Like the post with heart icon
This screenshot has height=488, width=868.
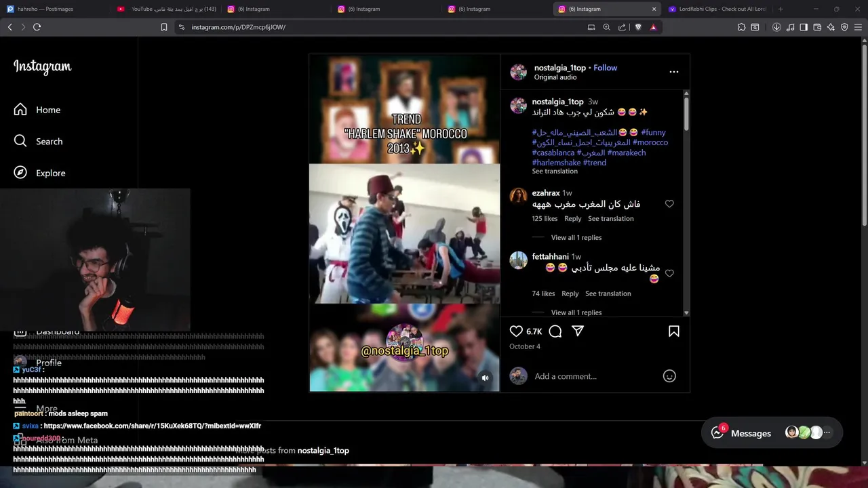(x=516, y=331)
